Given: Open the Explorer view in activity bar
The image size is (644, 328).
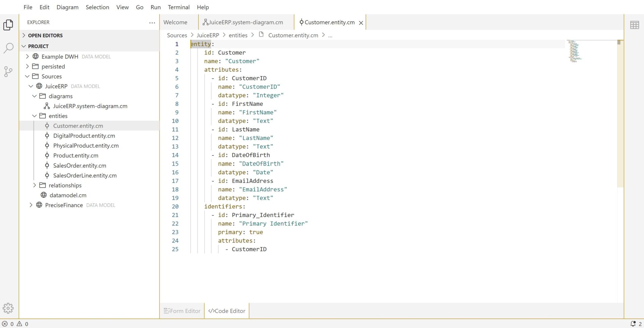Looking at the screenshot, I should coord(8,25).
